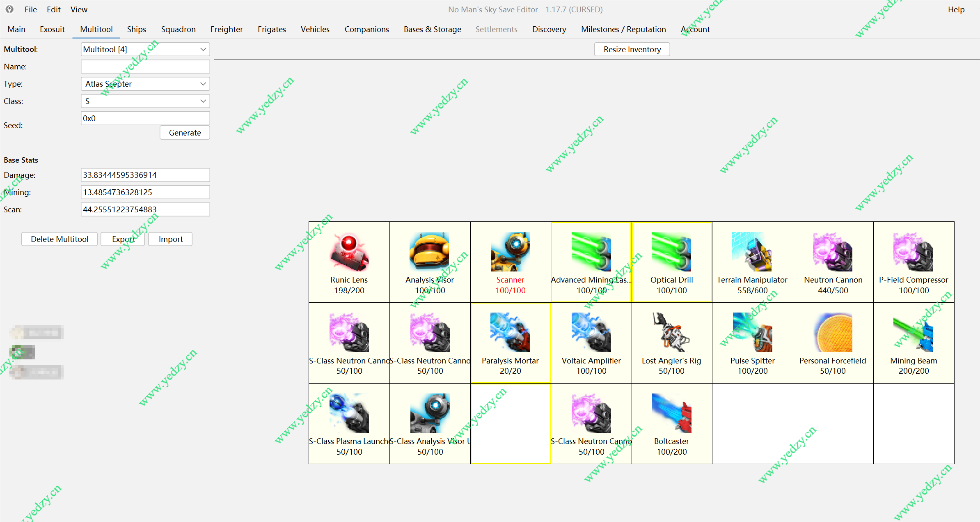Viewport: 980px width, 522px height.
Task: Switch to the Vehicles tab
Action: coord(315,29)
